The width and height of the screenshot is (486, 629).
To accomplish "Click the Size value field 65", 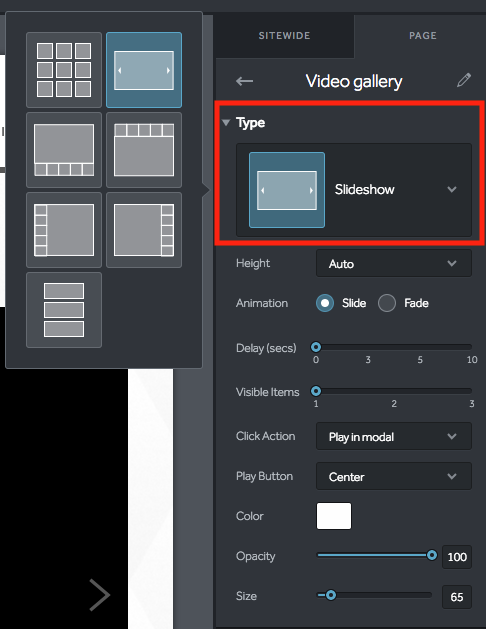I will 457,597.
